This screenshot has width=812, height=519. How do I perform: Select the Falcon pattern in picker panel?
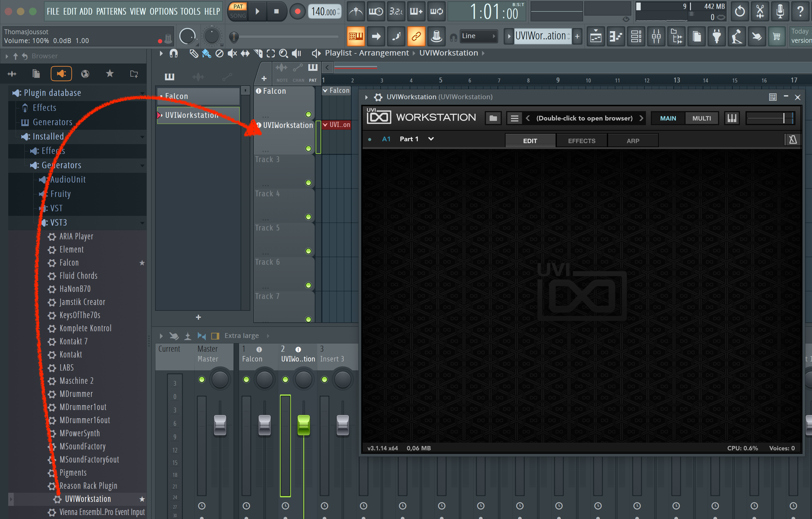198,96
